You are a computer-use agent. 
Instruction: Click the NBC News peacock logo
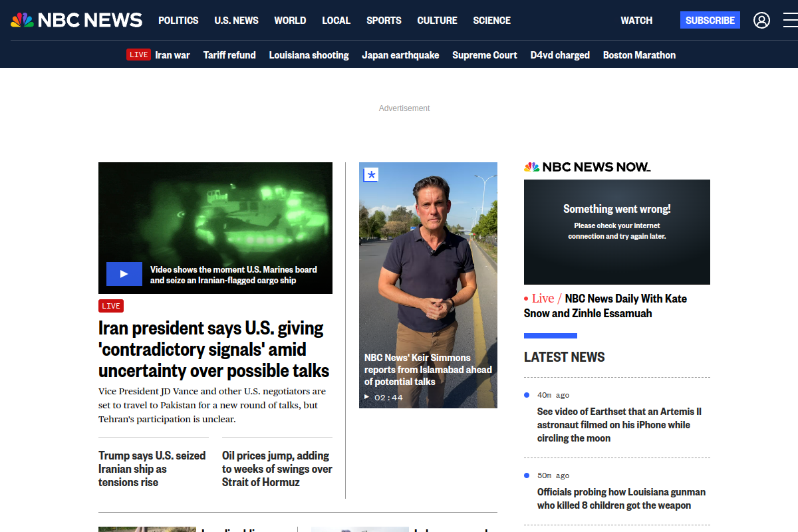click(76, 20)
